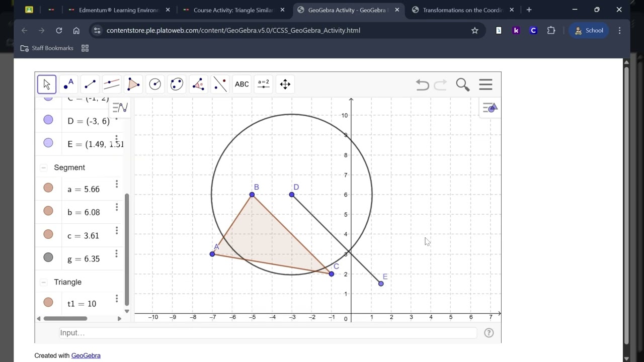The height and width of the screenshot is (362, 644).
Task: Click the Algebra horizontal scrollbar thumb
Action: click(x=65, y=318)
